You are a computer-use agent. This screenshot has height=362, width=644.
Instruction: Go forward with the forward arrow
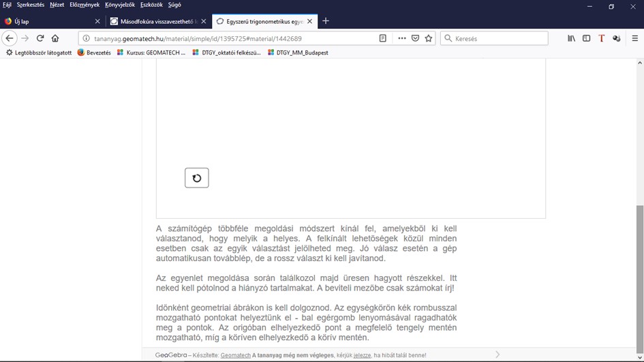(x=25, y=38)
